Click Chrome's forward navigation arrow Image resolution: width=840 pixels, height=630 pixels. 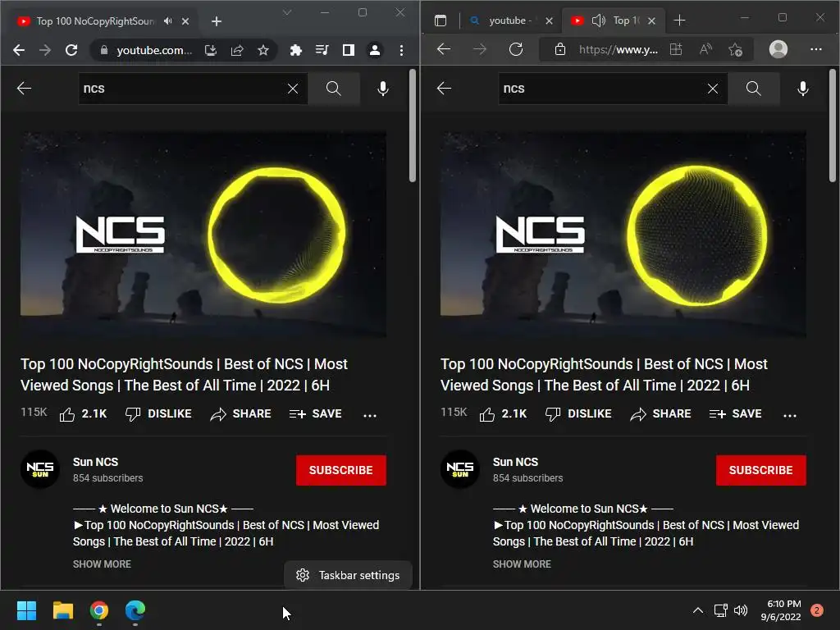point(45,50)
